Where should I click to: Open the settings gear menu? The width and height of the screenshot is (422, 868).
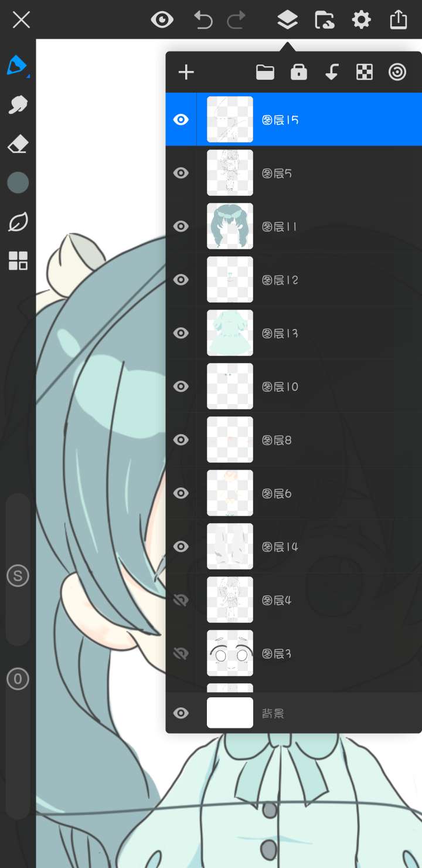click(x=361, y=20)
